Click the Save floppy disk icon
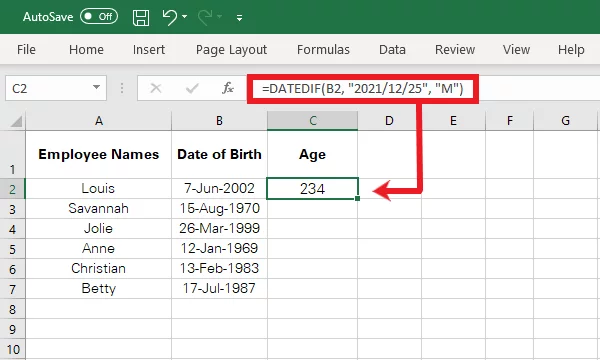The image size is (600, 360). (141, 17)
